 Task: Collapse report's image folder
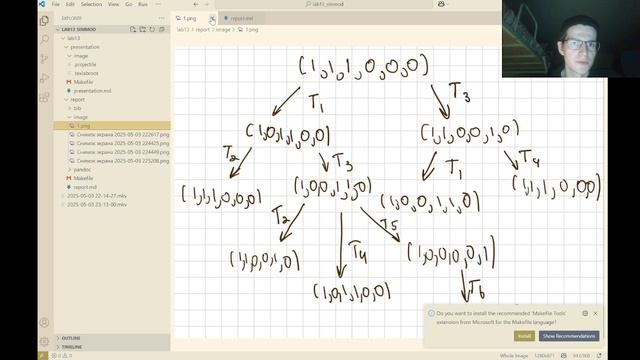tap(112, 117)
